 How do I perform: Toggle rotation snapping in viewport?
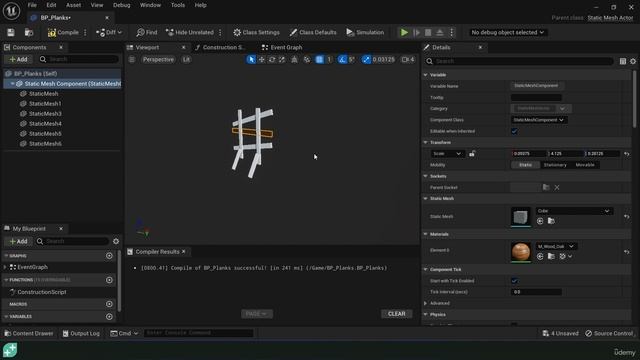tap(342, 60)
